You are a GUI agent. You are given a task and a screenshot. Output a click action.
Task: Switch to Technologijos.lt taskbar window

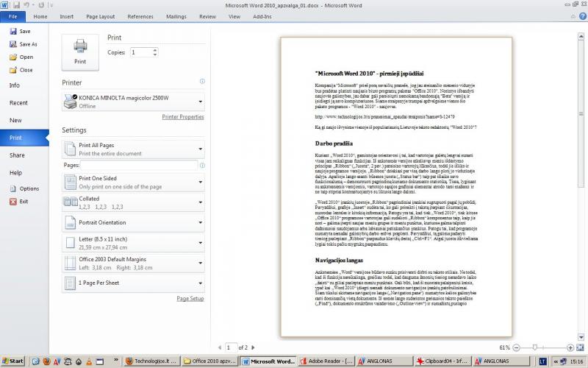(151, 361)
